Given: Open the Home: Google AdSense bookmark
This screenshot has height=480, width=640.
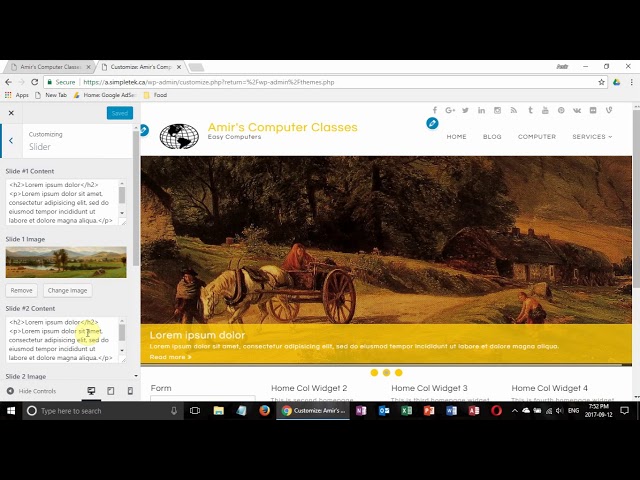Looking at the screenshot, I should tap(104, 95).
